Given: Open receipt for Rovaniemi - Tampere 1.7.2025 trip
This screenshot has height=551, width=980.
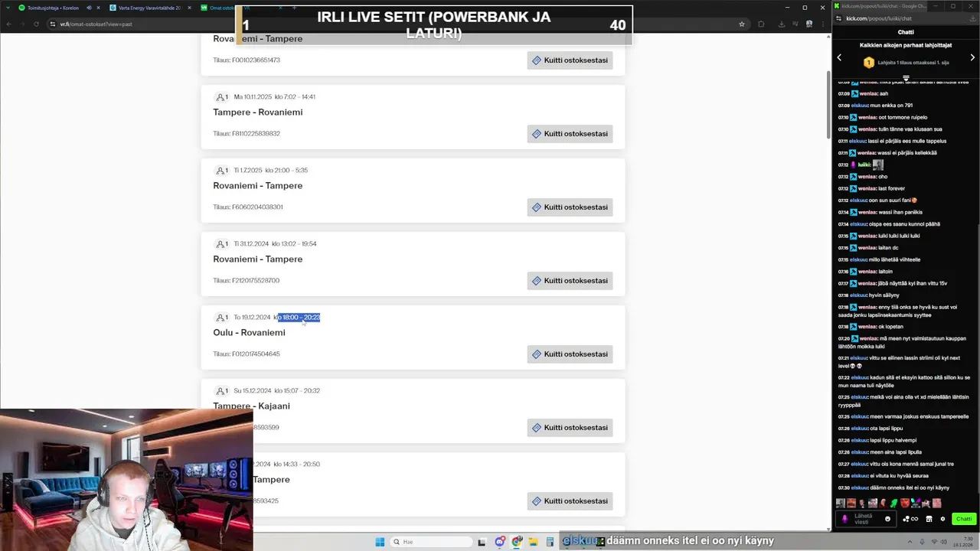Looking at the screenshot, I should coord(570,207).
